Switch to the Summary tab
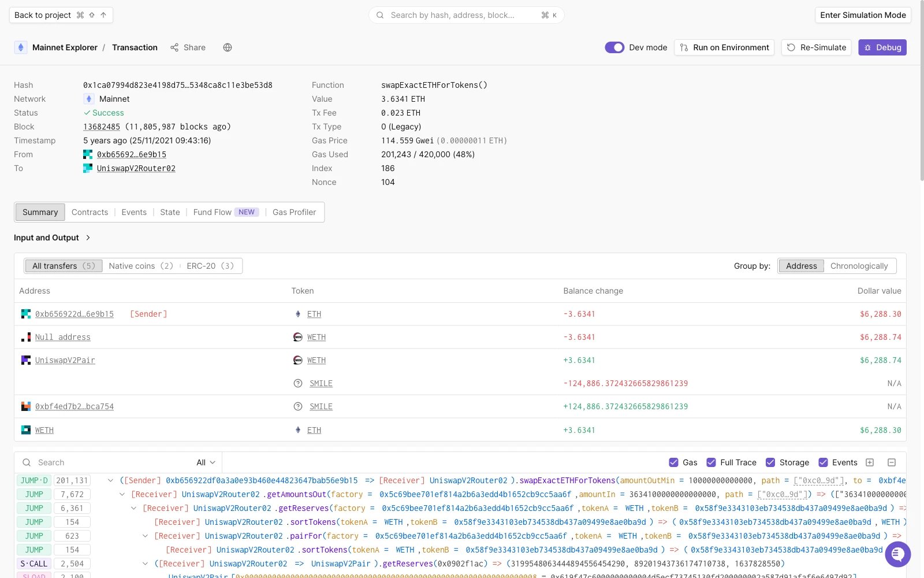924x578 pixels. [40, 212]
